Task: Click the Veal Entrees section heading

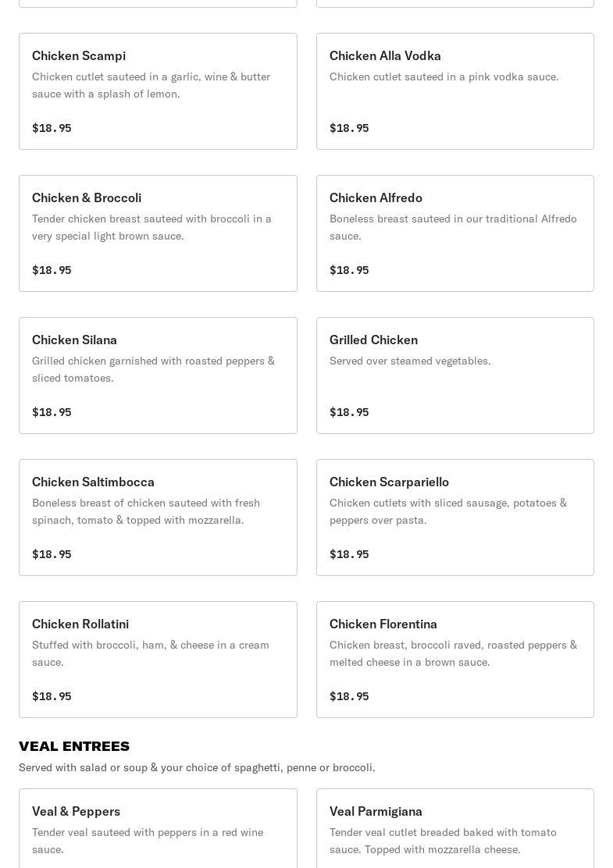Action: point(74,746)
